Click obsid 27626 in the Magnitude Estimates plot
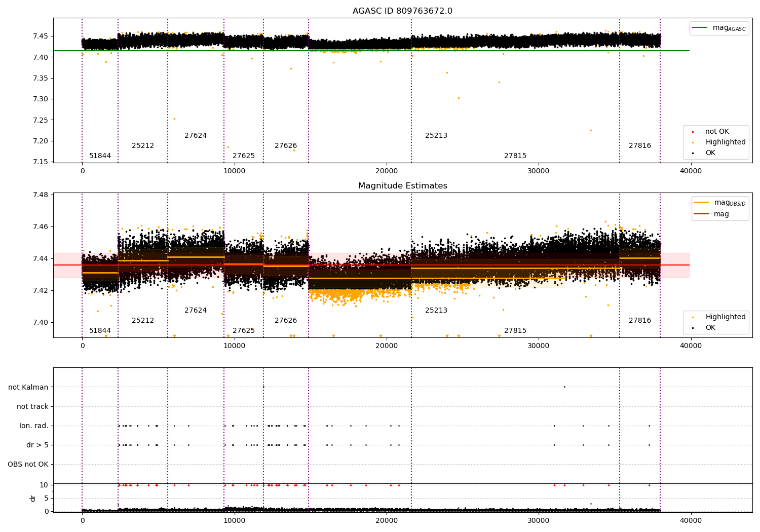The height and width of the screenshot is (532, 760). click(286, 321)
